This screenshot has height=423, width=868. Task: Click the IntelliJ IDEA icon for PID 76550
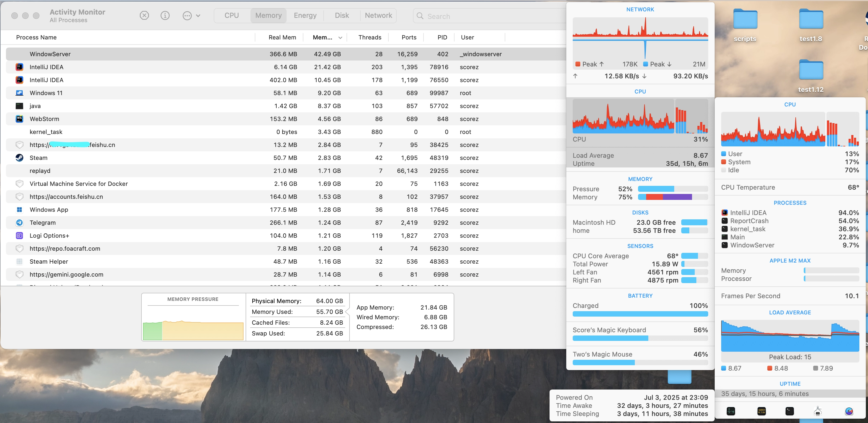coord(19,80)
